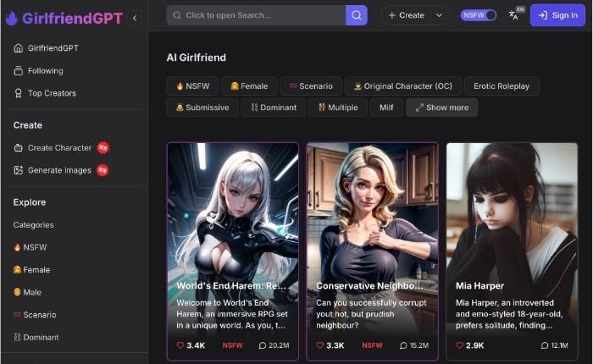
Task: Click the fire icon beside sidebar NSFW
Action: click(17, 247)
